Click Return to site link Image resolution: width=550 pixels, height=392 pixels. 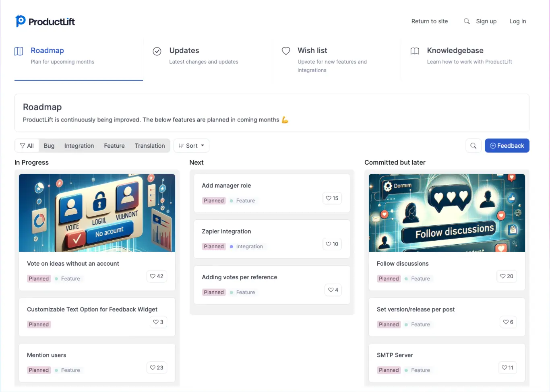pyautogui.click(x=429, y=21)
